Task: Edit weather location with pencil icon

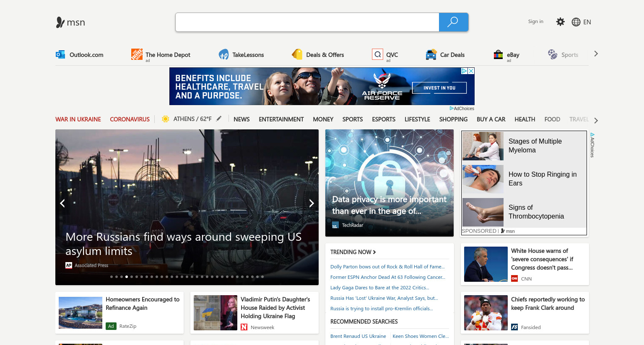Action: pyautogui.click(x=219, y=118)
